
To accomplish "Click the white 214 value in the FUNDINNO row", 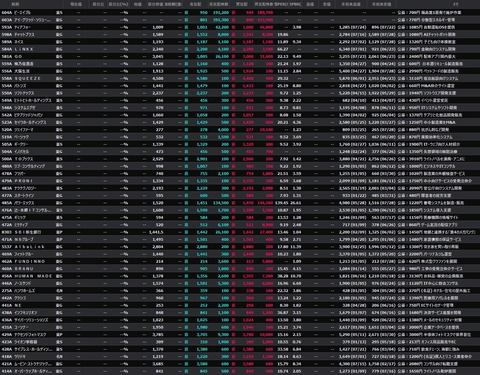I will (x=160, y=262).
